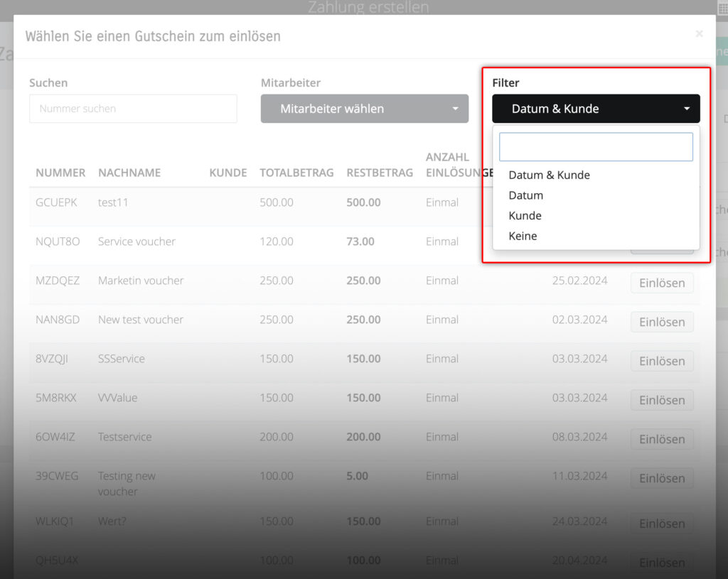The height and width of the screenshot is (579, 728).
Task: Redeem the Testservice voucher
Action: [661, 439]
